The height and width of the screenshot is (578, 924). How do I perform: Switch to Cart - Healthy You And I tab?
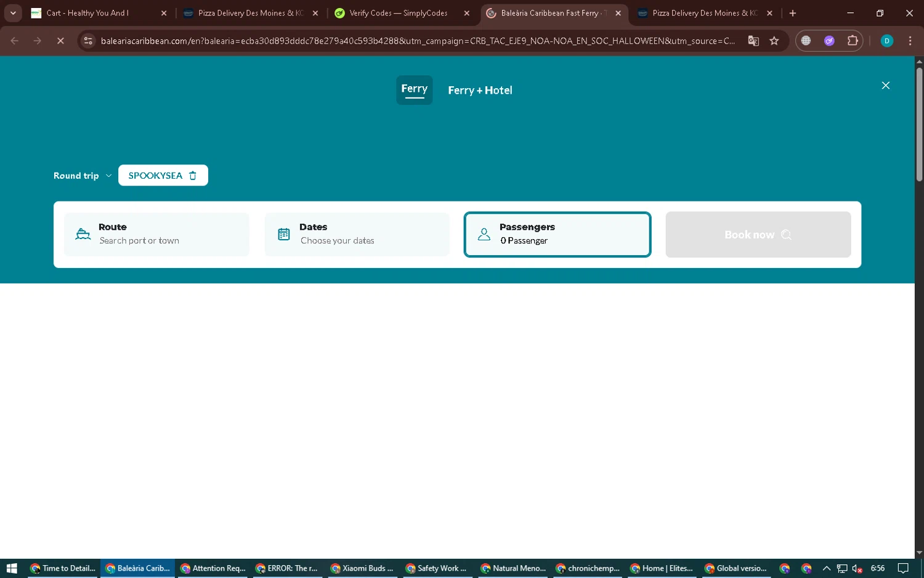99,13
